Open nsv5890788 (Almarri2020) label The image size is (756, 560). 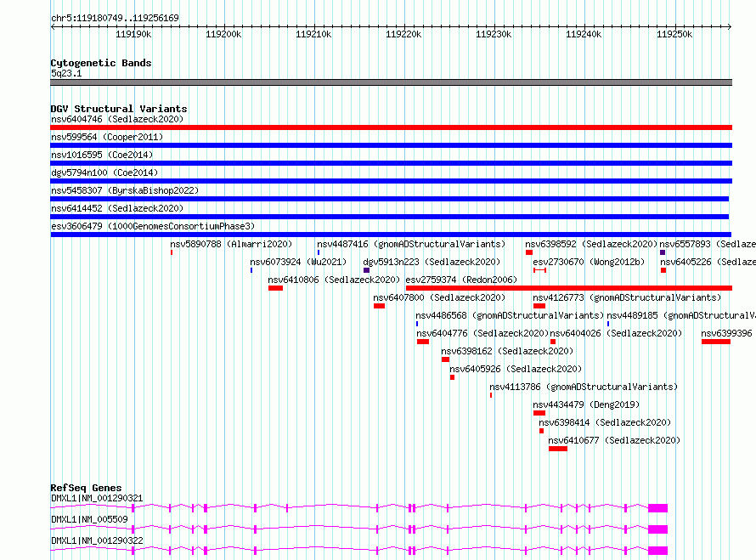pyautogui.click(x=231, y=244)
